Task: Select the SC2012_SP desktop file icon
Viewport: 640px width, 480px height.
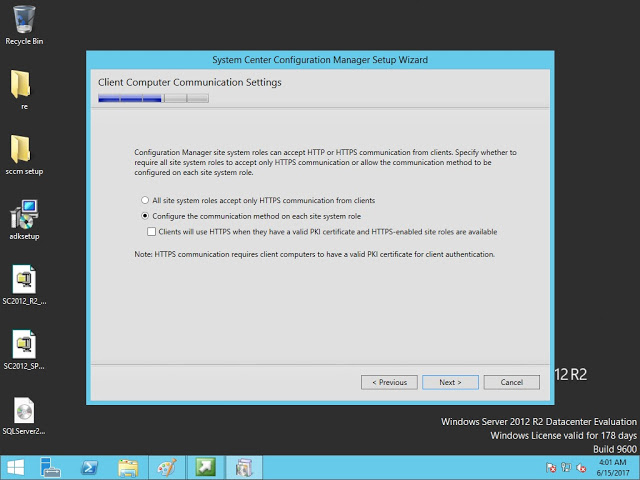Action: 24,346
